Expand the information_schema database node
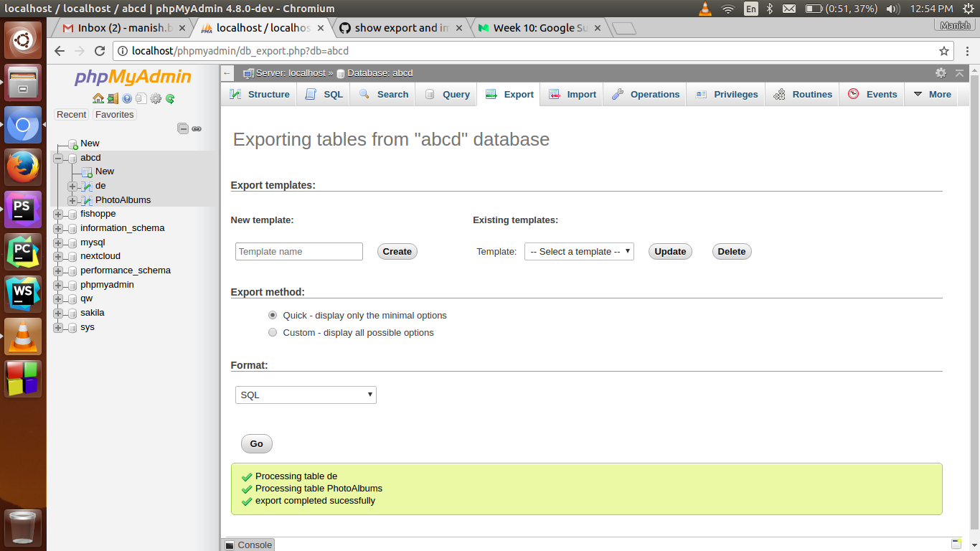Image resolution: width=980 pixels, height=551 pixels. 58,228
